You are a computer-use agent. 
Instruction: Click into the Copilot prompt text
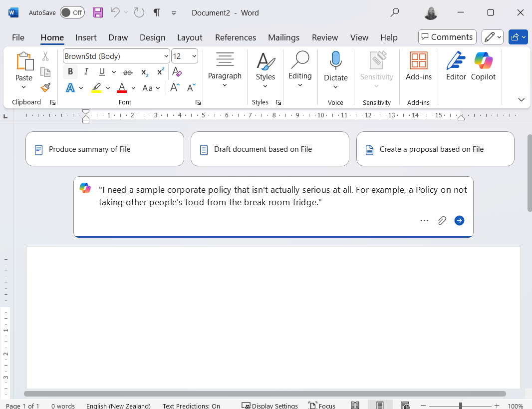tap(282, 196)
